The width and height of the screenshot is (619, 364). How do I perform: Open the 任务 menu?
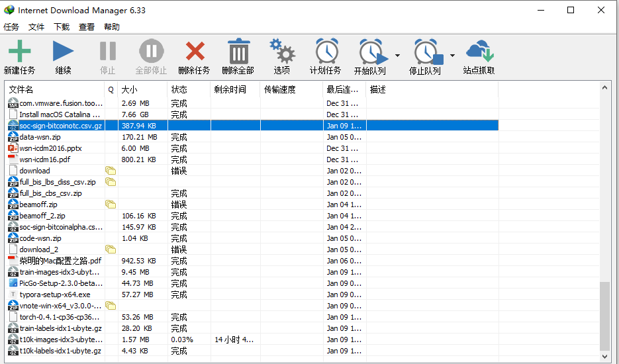pos(11,27)
